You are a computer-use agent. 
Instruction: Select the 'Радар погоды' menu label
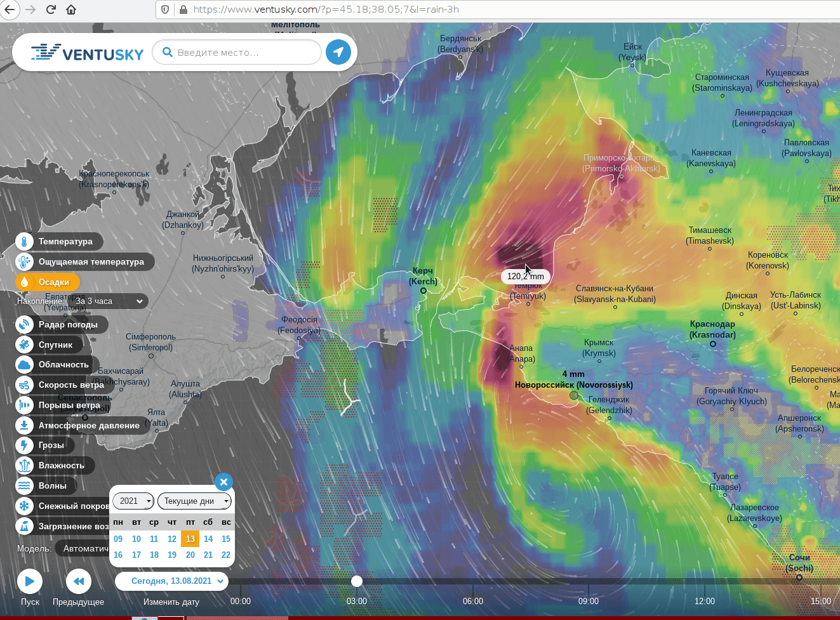click(68, 325)
